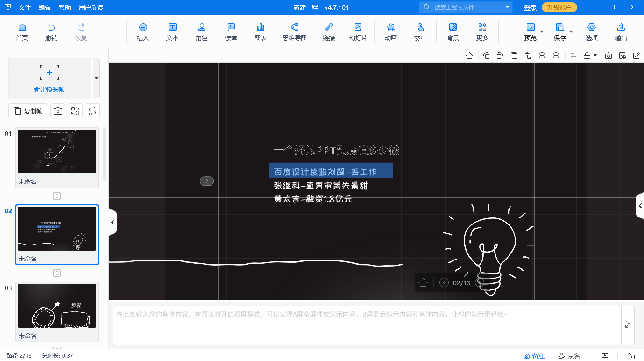
Task: Click the rotate clockwise icon on canvas toolbar
Action: pyautogui.click(x=500, y=56)
